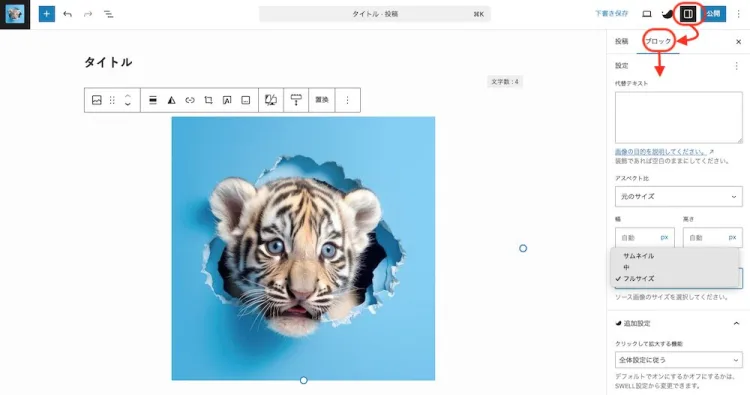Toggle the settings sidebar panel button
Image resolution: width=750 pixels, height=395 pixels.
point(688,14)
